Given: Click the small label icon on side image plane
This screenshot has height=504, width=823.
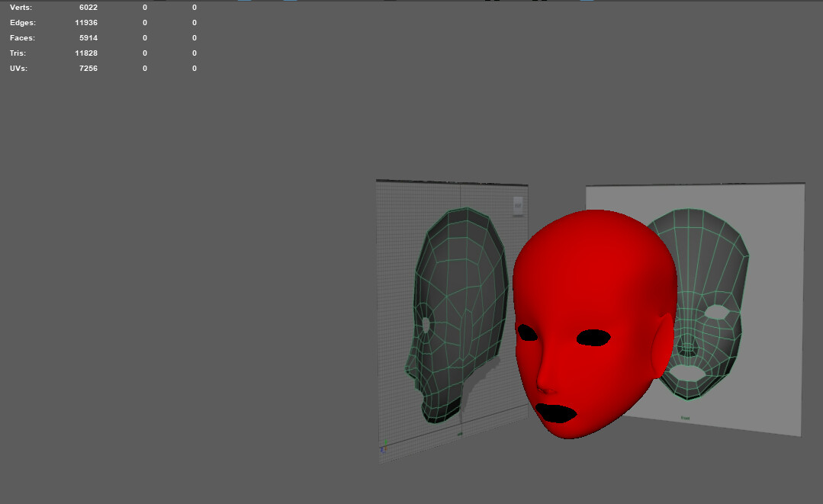Looking at the screenshot, I should click(518, 204).
